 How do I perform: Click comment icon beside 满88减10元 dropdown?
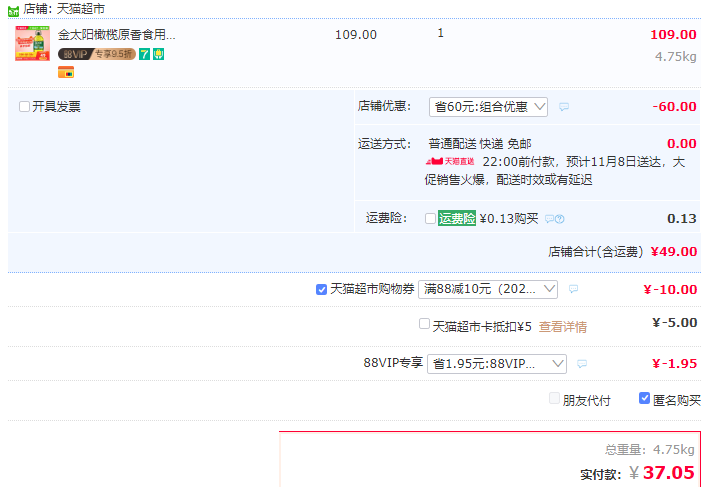[573, 289]
